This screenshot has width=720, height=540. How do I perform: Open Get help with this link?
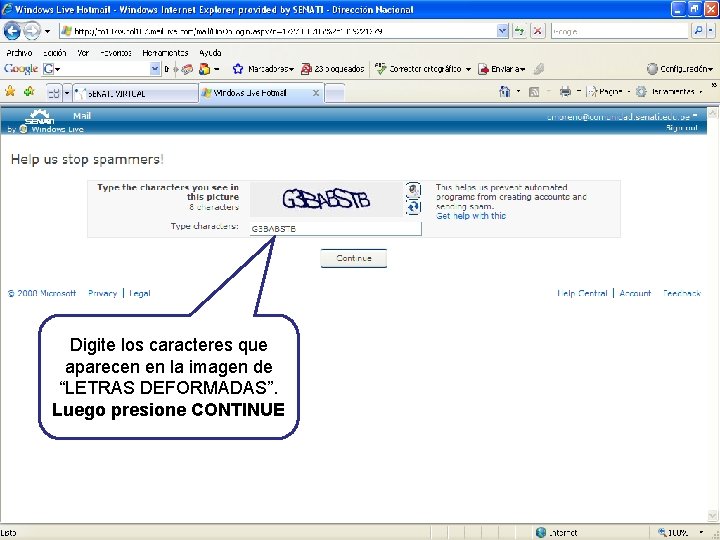pyautogui.click(x=471, y=216)
